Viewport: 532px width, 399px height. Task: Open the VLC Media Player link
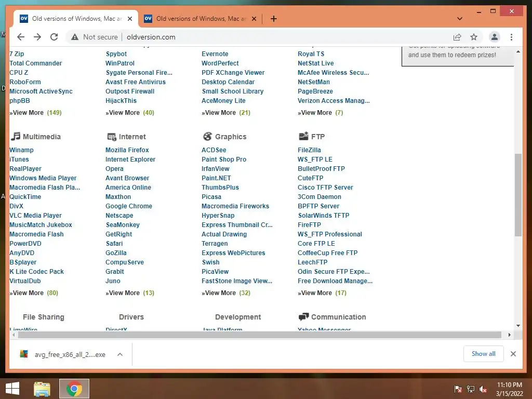click(36, 216)
